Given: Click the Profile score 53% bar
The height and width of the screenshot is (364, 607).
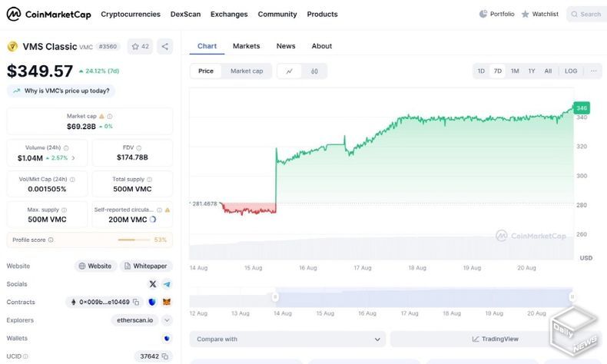Looking at the screenshot, I should [x=134, y=240].
